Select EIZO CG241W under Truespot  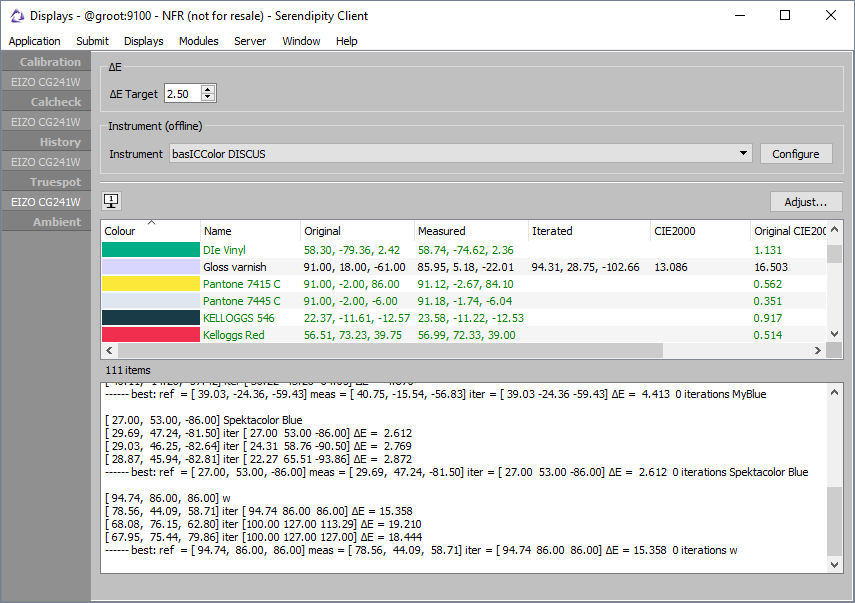(x=46, y=202)
